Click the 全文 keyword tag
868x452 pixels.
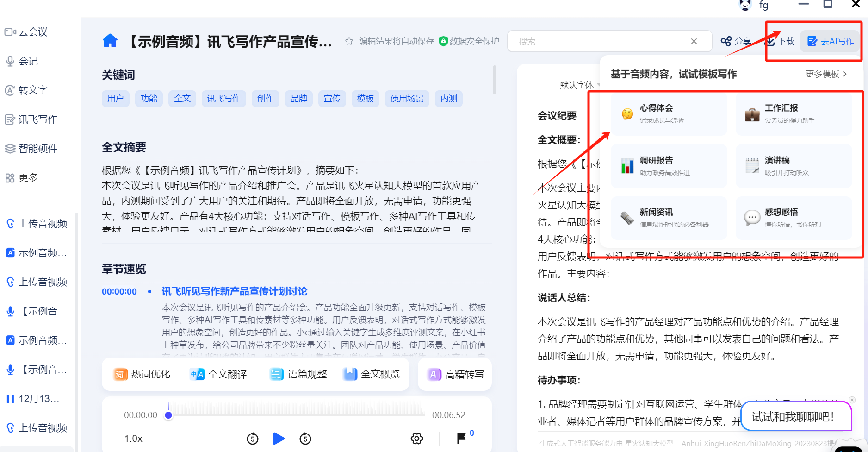[182, 99]
